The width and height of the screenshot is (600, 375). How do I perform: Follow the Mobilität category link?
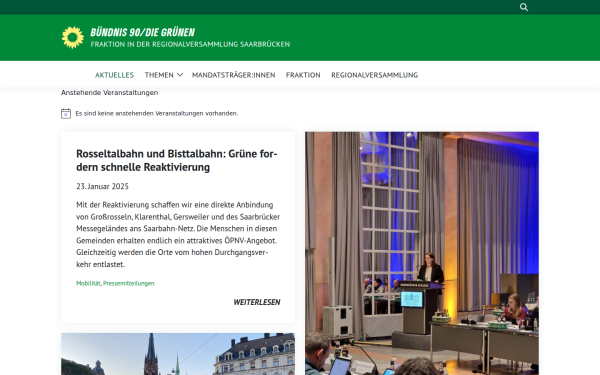(x=88, y=283)
